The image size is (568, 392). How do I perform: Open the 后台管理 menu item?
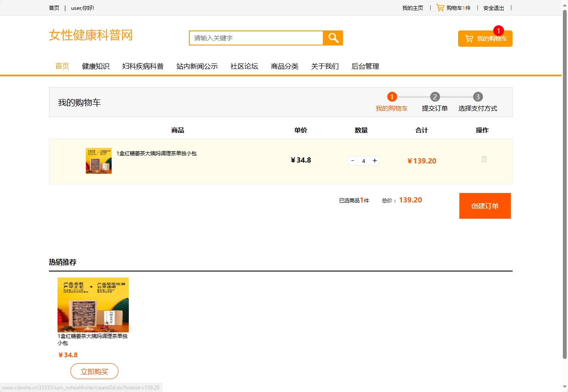[365, 66]
